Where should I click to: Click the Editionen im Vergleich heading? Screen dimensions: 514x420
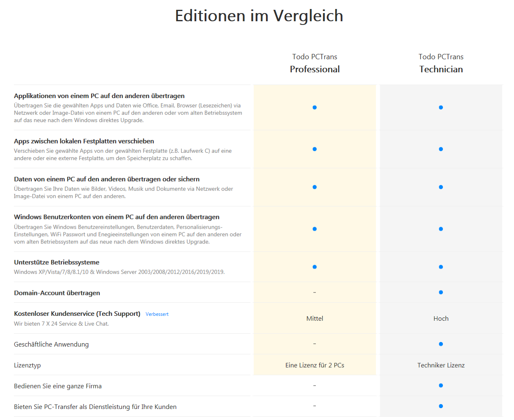coord(259,16)
